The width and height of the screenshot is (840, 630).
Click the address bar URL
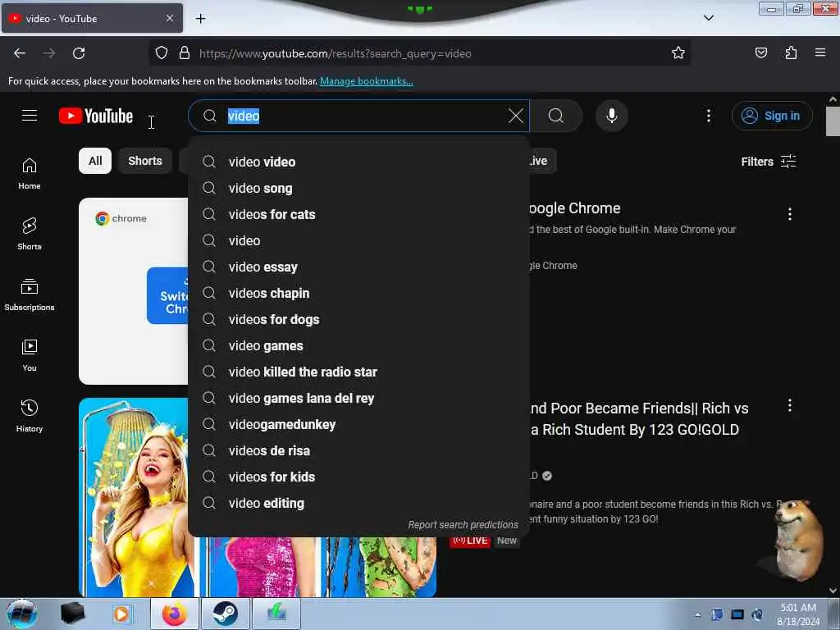(x=336, y=53)
